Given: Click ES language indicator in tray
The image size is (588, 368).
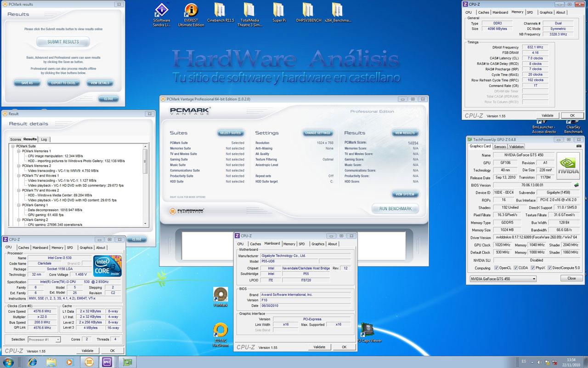Looking at the screenshot, I should point(524,362).
